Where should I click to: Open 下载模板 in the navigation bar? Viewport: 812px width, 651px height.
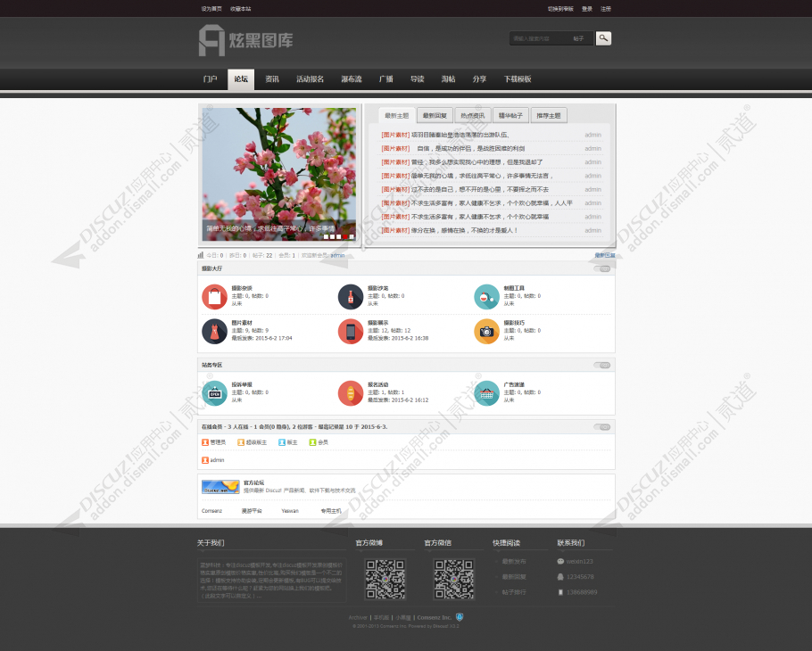[518, 79]
